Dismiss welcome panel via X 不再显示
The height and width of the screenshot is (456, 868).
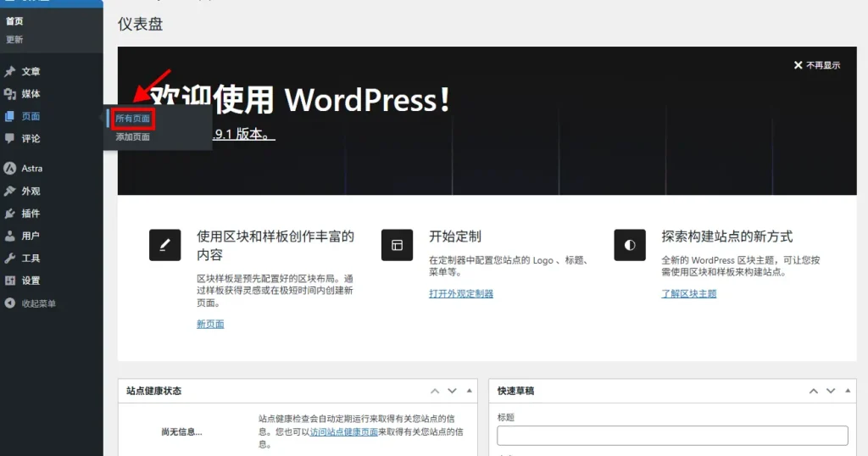pos(817,65)
